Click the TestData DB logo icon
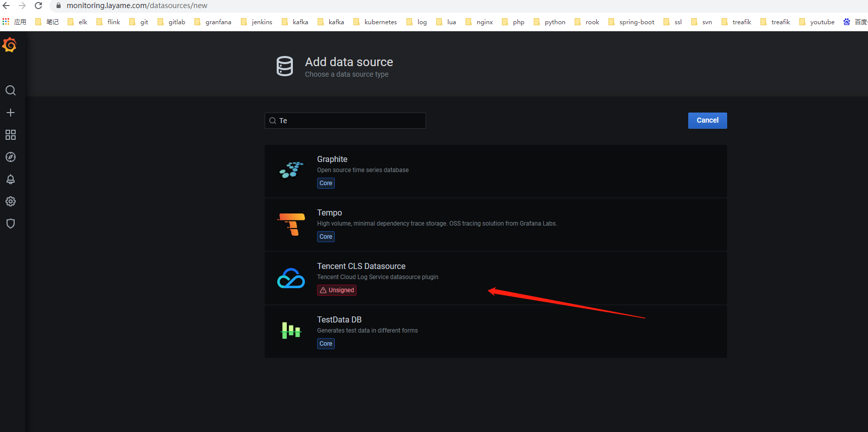868x432 pixels. 291,331
